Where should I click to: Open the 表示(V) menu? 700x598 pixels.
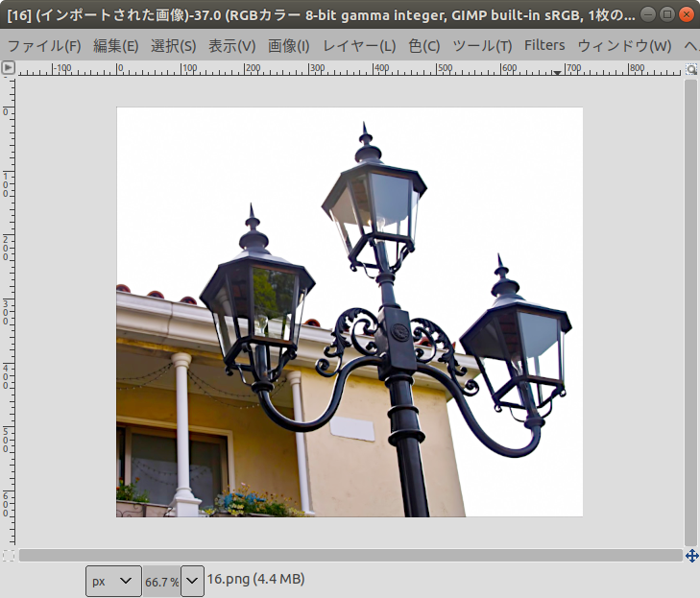(x=231, y=45)
